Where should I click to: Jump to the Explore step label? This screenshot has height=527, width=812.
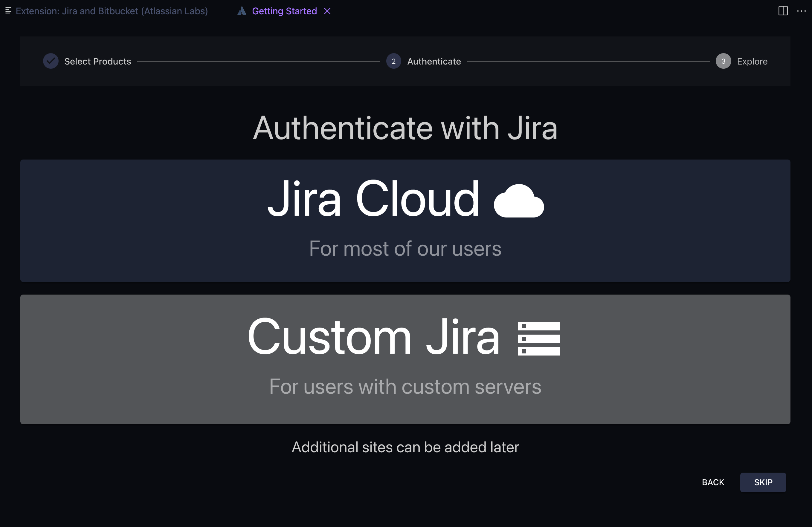pyautogui.click(x=752, y=61)
